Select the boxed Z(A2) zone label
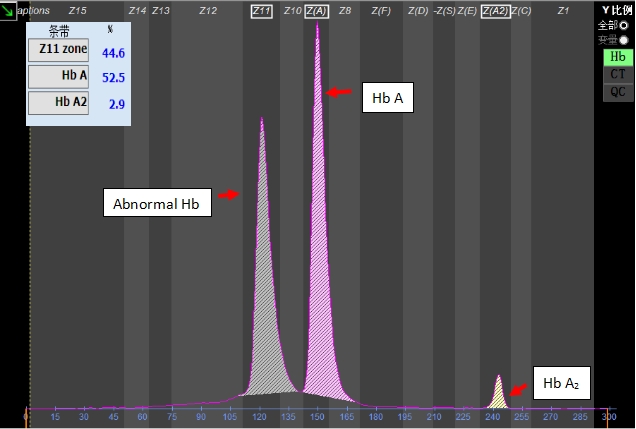636x429 pixels. pyautogui.click(x=494, y=10)
